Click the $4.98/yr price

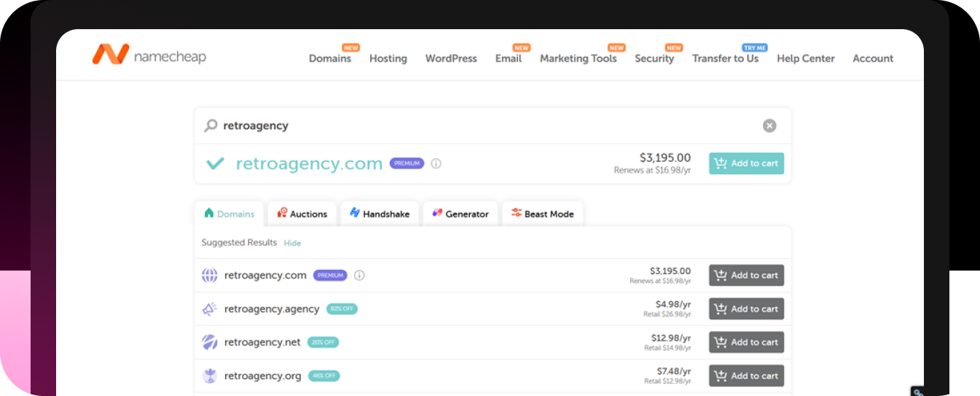coord(673,304)
